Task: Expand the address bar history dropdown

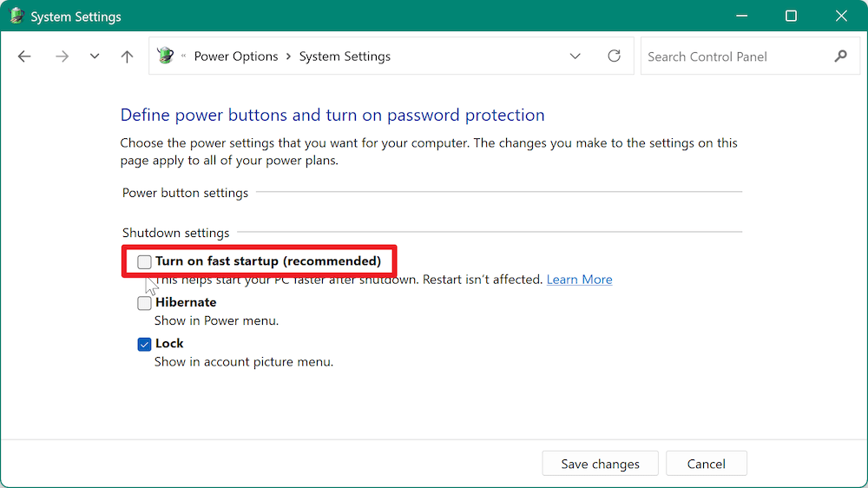Action: (x=575, y=56)
